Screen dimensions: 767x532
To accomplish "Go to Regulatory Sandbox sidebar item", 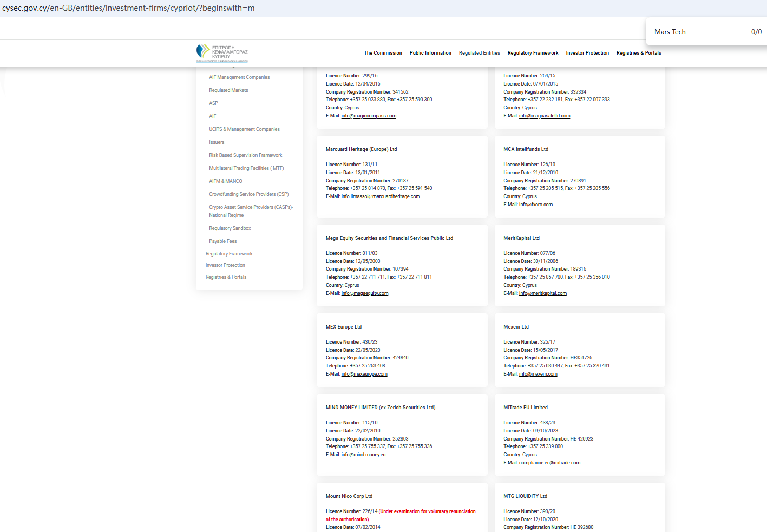I will [x=230, y=228].
